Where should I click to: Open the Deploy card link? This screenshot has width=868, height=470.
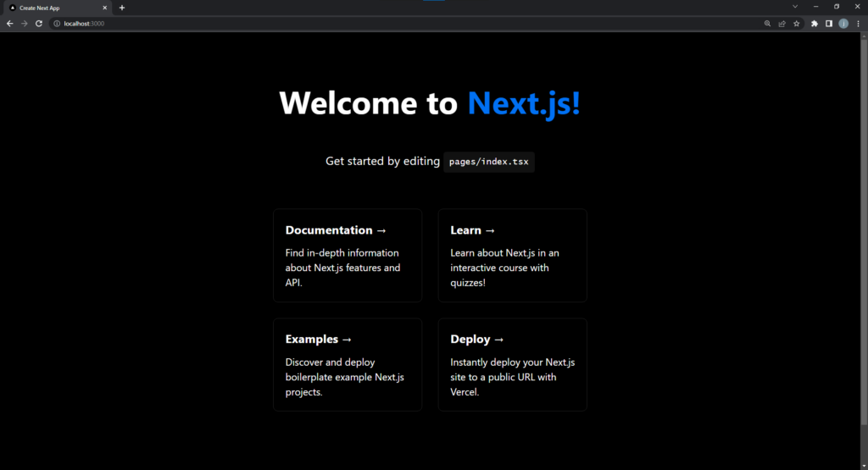click(513, 364)
